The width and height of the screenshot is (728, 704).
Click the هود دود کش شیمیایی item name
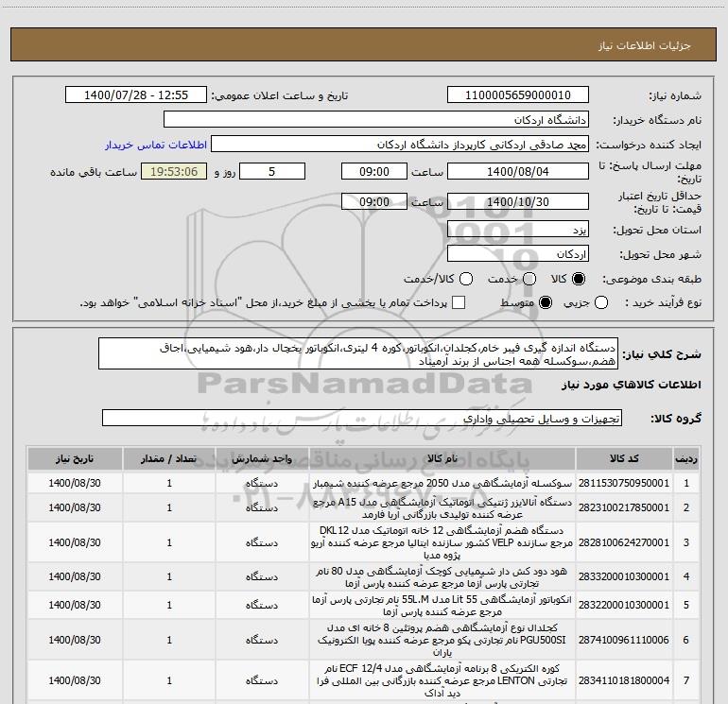coord(442,576)
